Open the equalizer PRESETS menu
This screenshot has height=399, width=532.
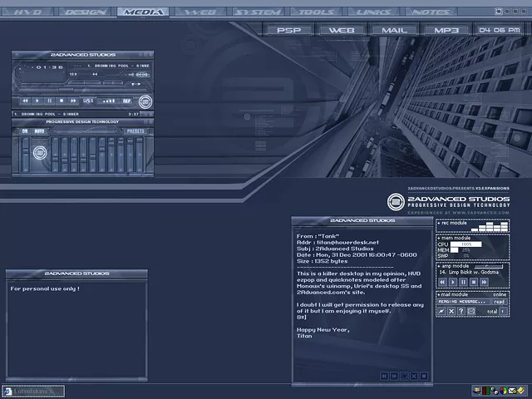coord(135,131)
